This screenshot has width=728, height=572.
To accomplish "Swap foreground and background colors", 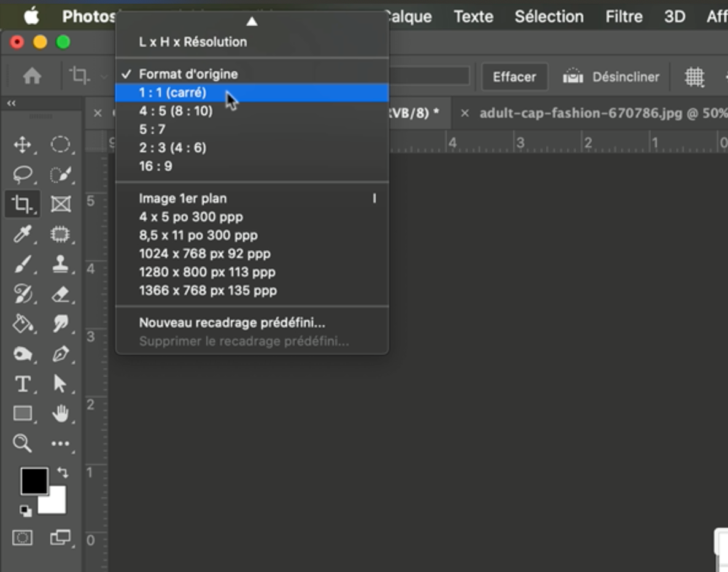I will pyautogui.click(x=63, y=473).
